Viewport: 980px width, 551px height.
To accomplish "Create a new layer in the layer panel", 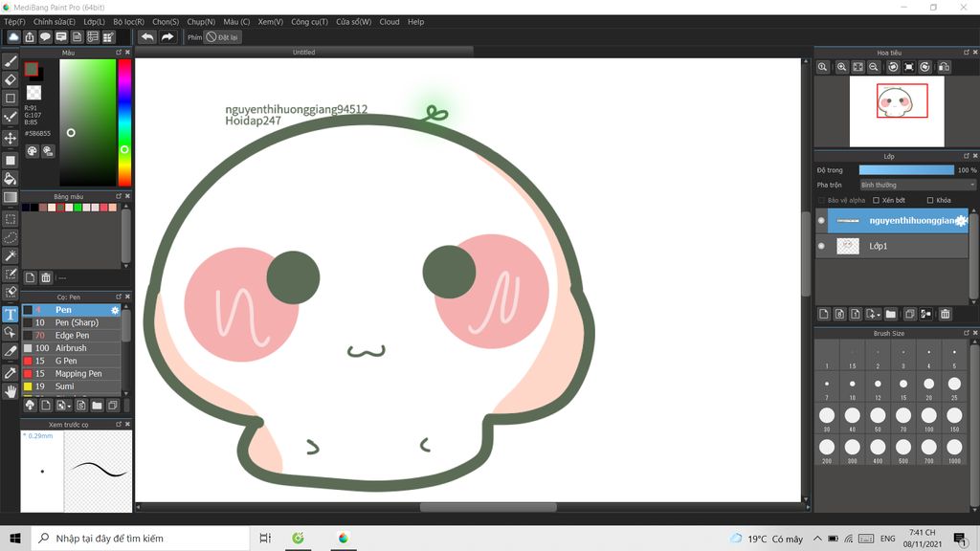I will 824,314.
